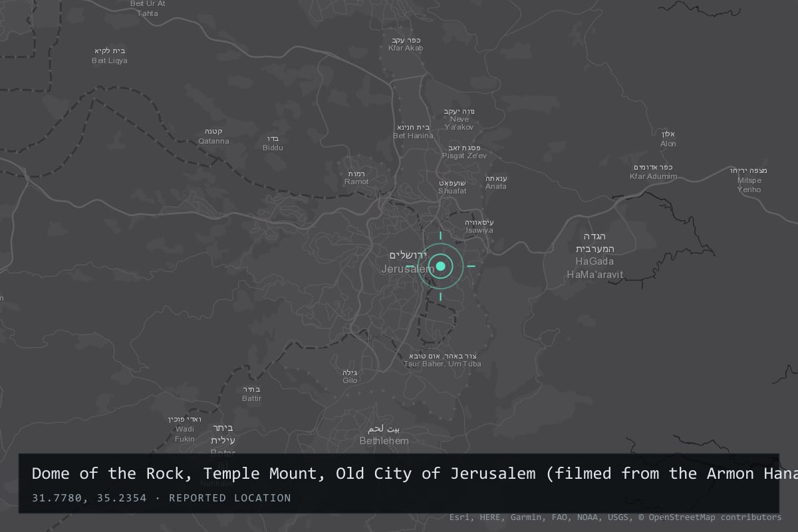Viewport: 798px width, 532px height.
Task: Click the Anata place label
Action: (496, 182)
